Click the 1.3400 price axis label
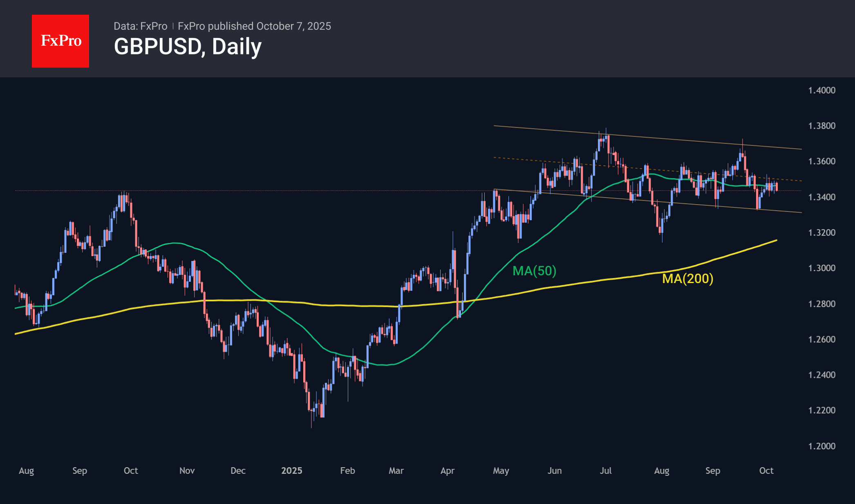 click(821, 197)
